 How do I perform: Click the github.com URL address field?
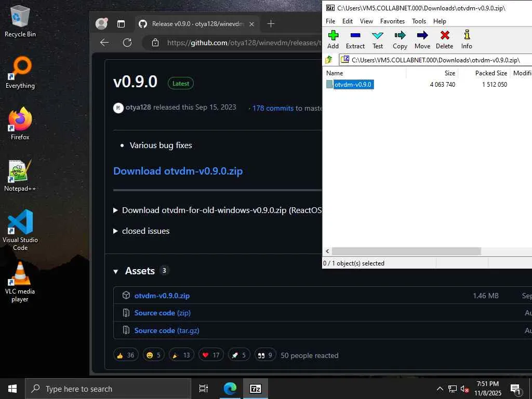click(244, 43)
